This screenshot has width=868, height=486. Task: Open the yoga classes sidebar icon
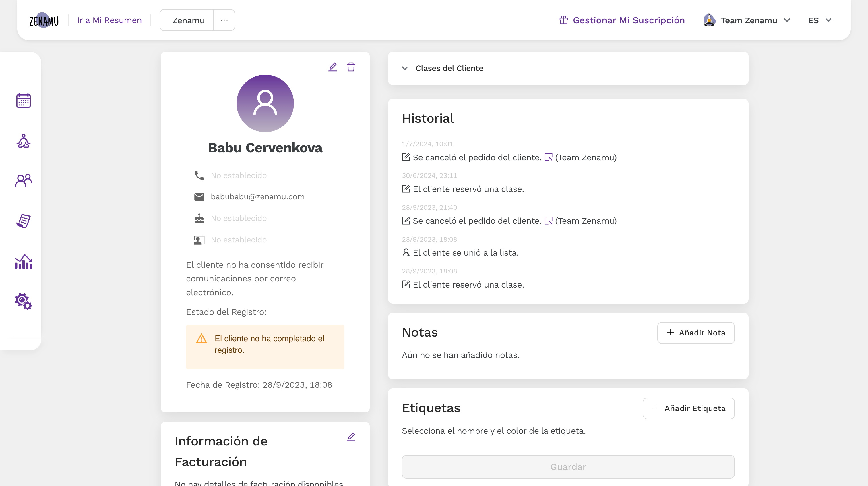pos(23,141)
